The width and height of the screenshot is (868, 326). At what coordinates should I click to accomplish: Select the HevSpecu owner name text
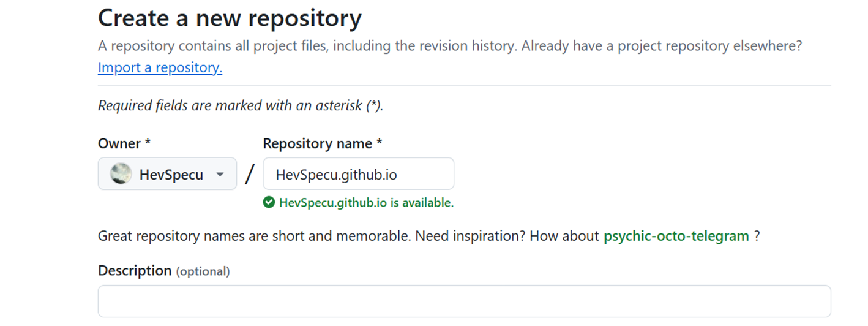171,175
